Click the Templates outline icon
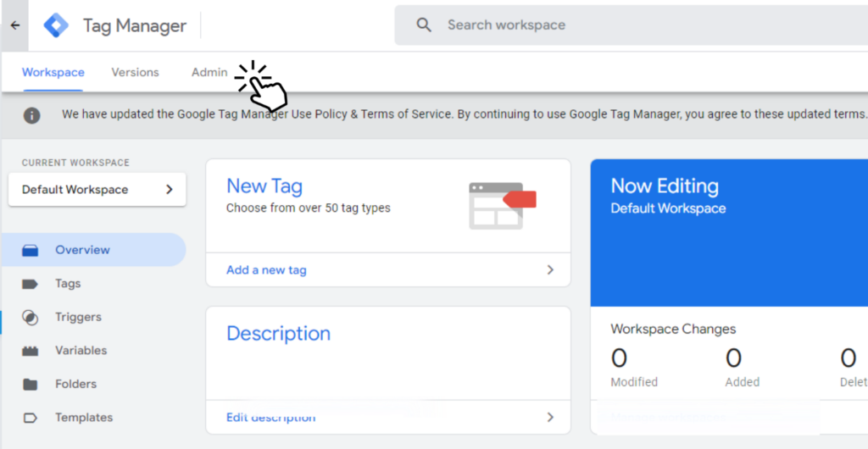 point(30,418)
